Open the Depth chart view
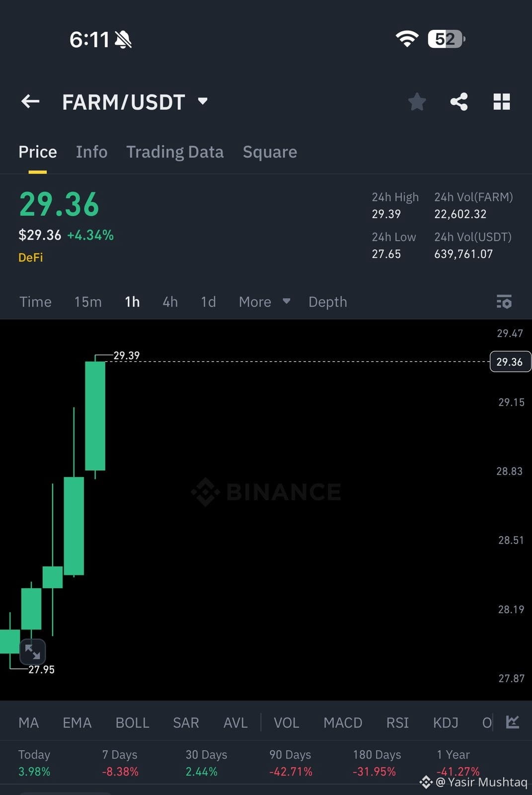532x795 pixels. point(327,302)
